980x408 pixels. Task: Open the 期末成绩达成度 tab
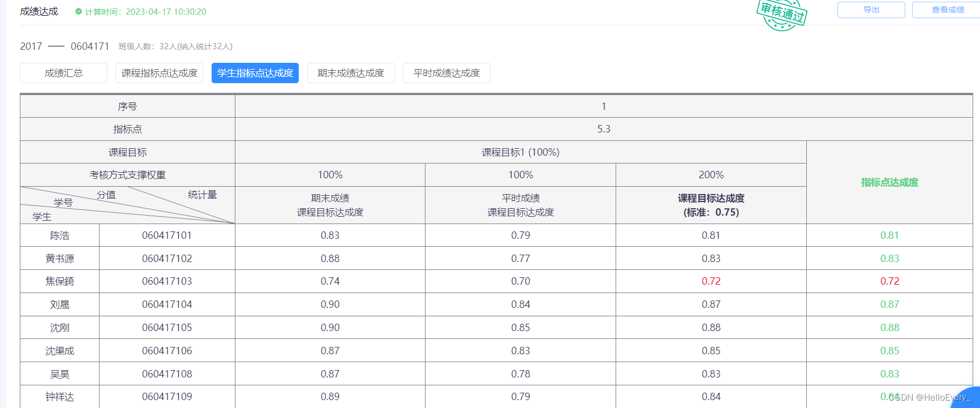tap(351, 73)
